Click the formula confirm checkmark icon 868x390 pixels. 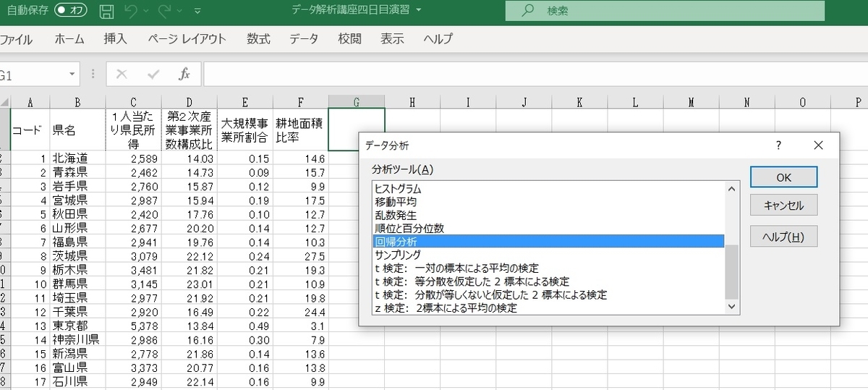(153, 75)
